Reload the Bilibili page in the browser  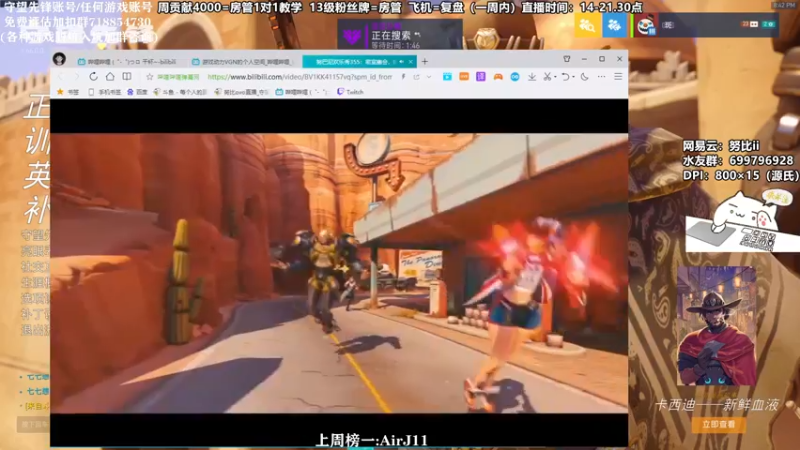coord(93,77)
